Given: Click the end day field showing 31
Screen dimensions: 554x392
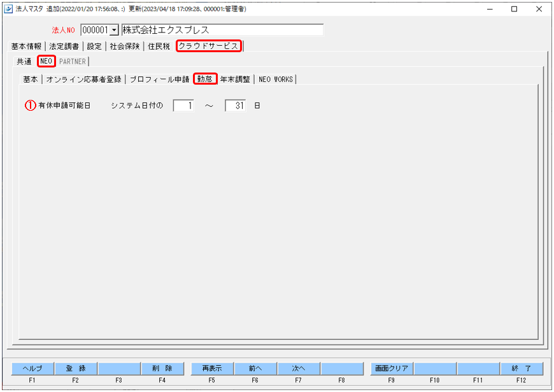Looking at the screenshot, I should pos(236,106).
